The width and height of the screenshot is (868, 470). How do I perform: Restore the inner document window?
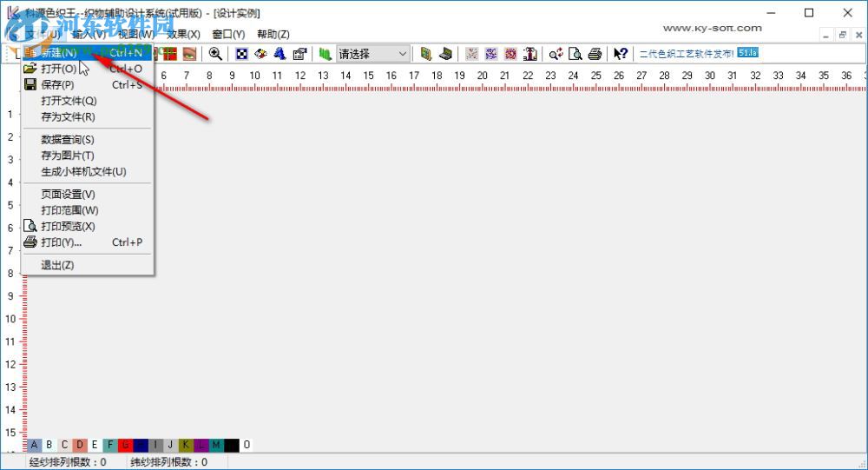click(x=843, y=35)
